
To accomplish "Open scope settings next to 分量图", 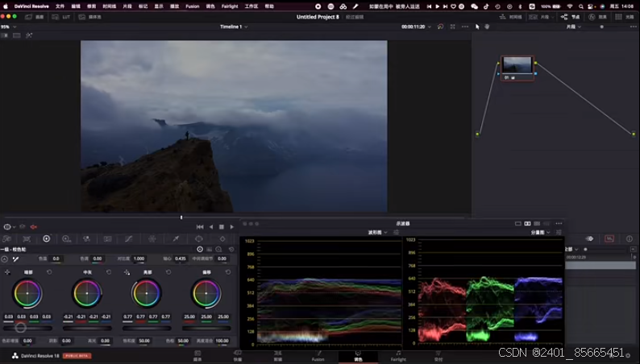I will coord(558,232).
